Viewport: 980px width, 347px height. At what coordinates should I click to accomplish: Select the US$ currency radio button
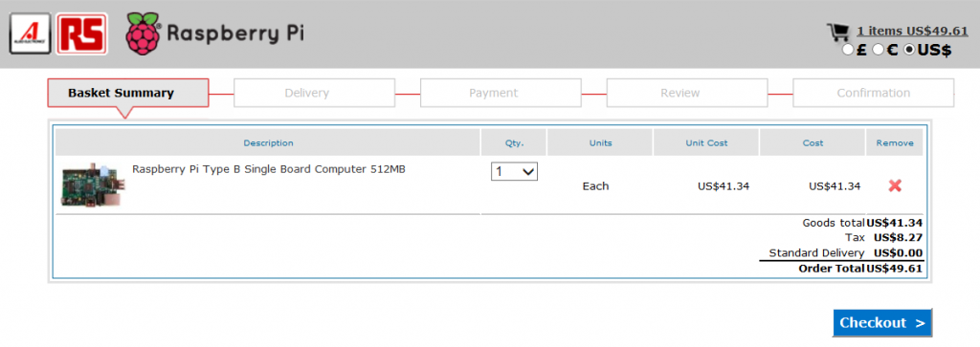point(909,50)
